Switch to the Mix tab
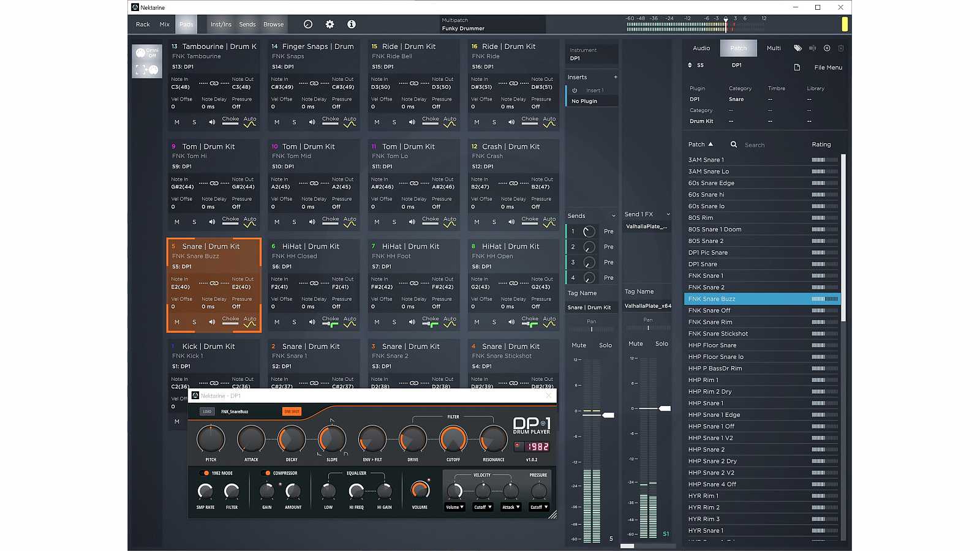The width and height of the screenshot is (980, 551). pyautogui.click(x=165, y=24)
